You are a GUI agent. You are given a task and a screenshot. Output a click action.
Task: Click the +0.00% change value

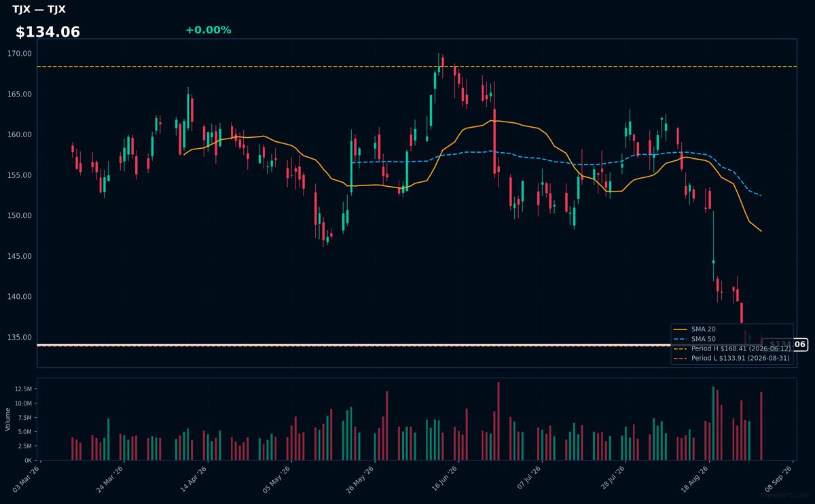(208, 30)
